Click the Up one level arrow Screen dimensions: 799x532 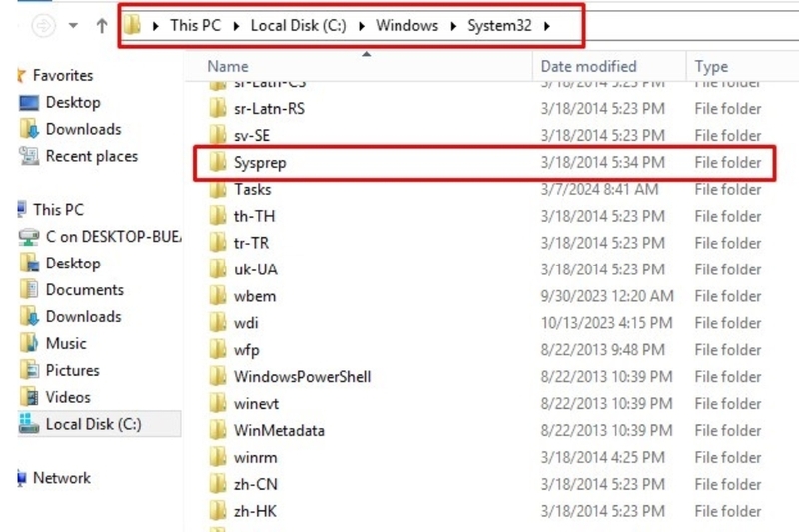point(102,26)
